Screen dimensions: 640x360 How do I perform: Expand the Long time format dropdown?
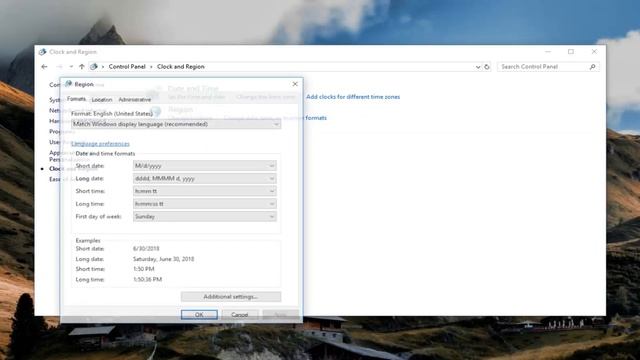coord(204,204)
